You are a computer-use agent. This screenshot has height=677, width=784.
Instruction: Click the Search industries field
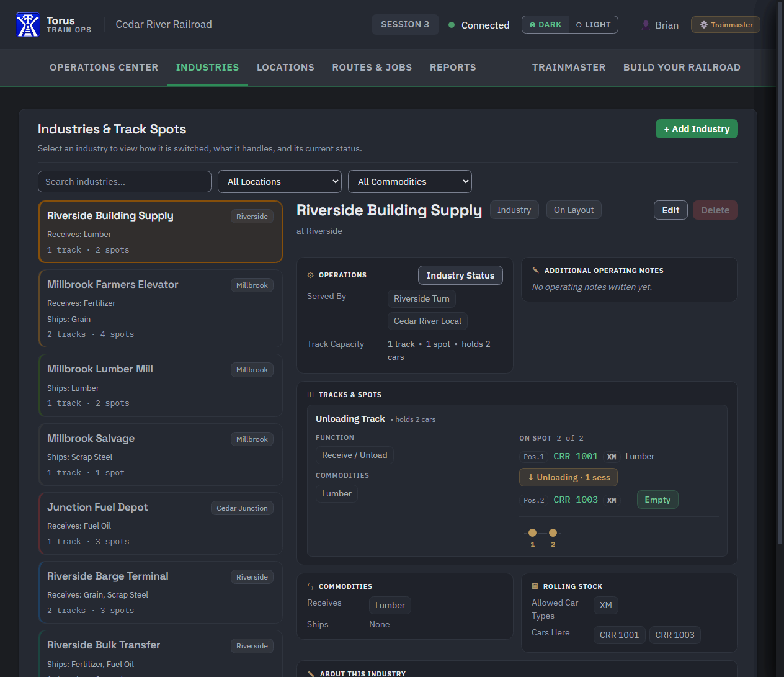pos(125,182)
